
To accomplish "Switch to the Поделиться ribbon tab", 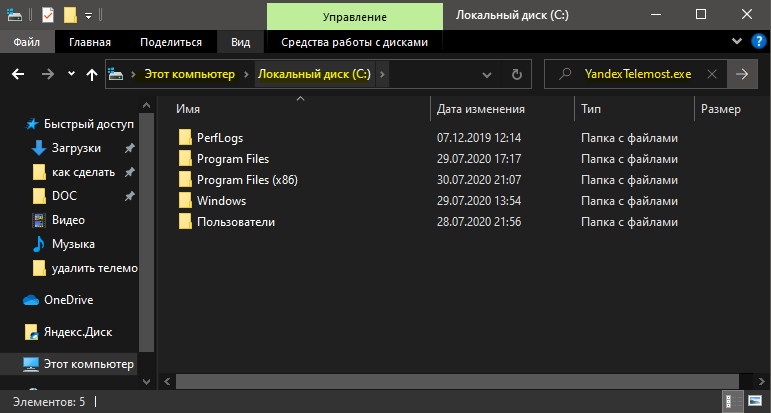I will tap(171, 42).
